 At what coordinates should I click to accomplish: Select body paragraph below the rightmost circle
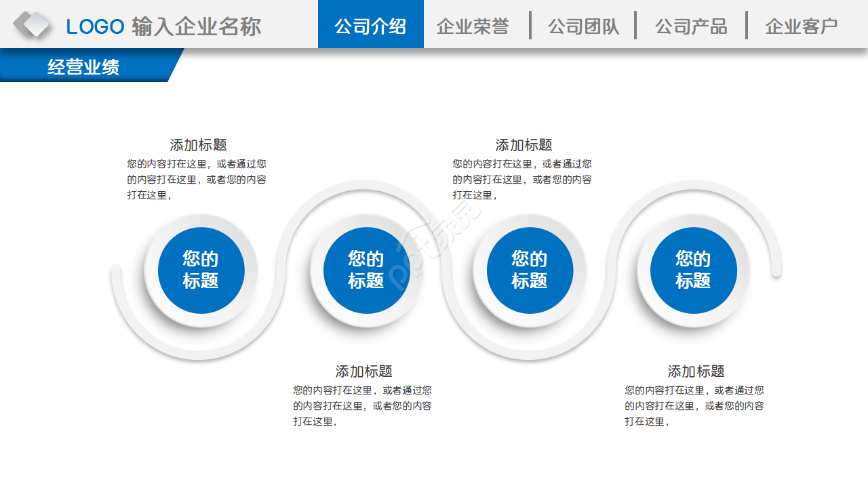click(694, 406)
